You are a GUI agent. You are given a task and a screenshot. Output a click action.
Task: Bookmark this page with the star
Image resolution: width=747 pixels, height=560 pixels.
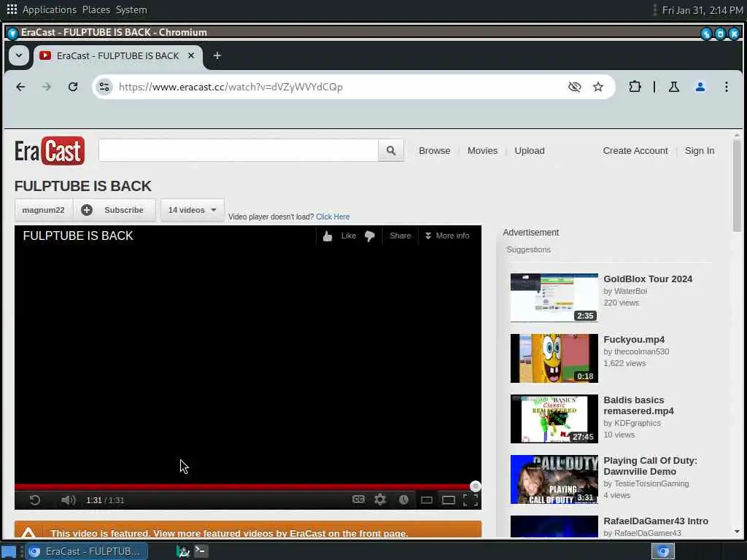(598, 87)
